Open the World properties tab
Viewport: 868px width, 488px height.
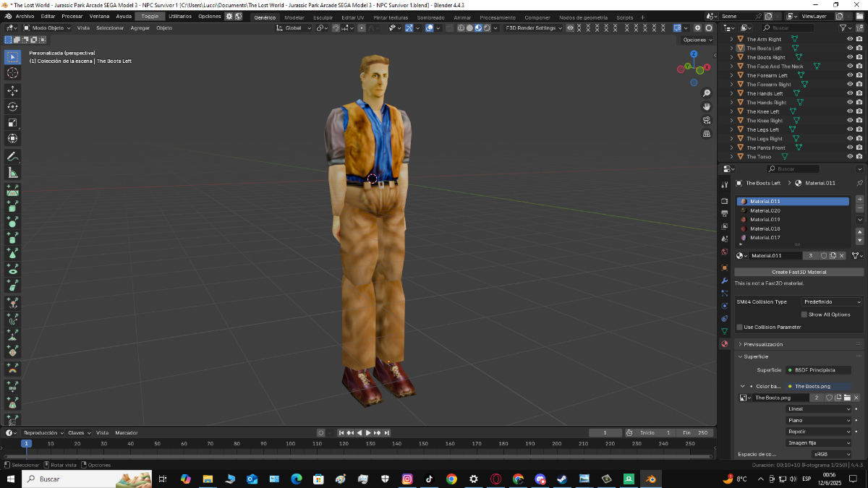(724, 252)
